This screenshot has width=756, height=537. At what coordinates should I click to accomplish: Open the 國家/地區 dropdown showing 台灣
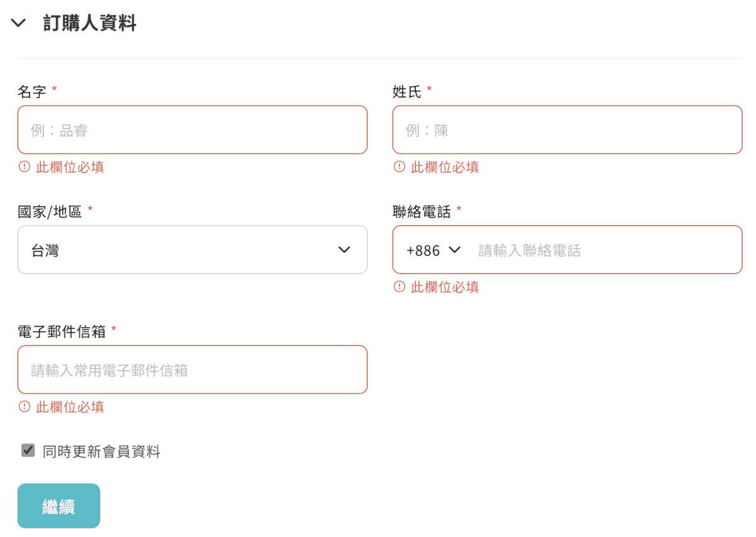192,250
